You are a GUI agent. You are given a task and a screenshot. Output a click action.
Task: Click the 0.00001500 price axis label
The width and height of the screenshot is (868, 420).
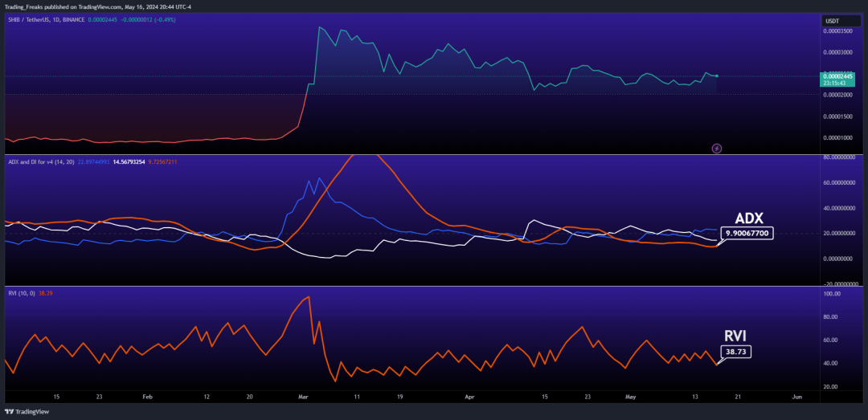[x=839, y=116]
